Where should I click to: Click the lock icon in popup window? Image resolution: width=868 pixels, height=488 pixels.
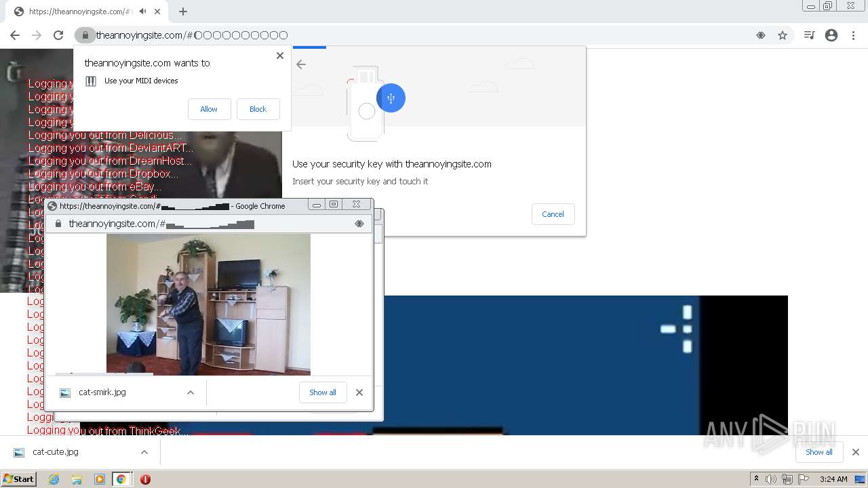(58, 224)
